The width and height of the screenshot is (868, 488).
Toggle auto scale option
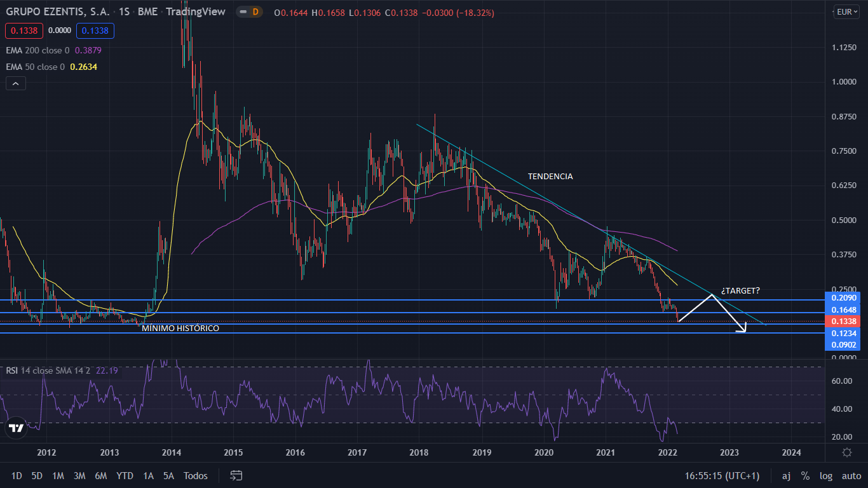pos(851,476)
